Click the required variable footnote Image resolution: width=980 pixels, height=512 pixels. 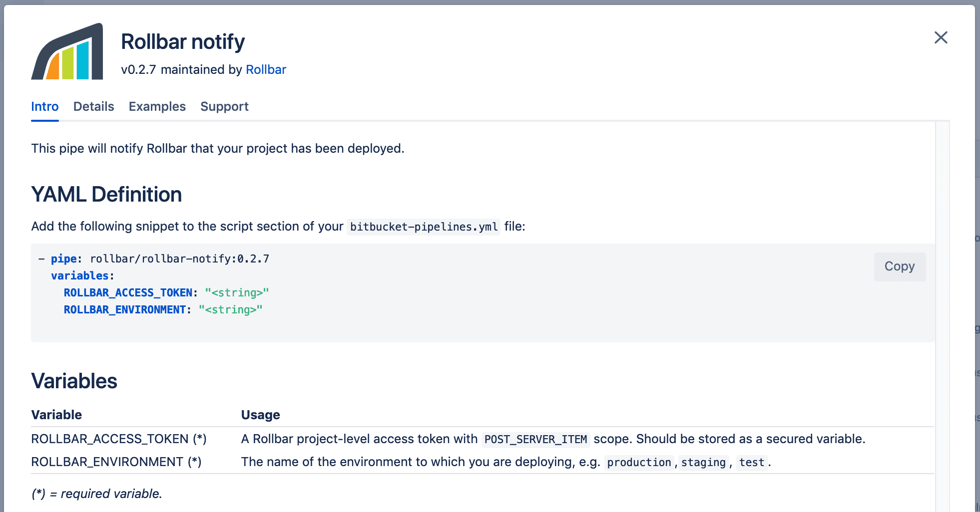(x=97, y=494)
